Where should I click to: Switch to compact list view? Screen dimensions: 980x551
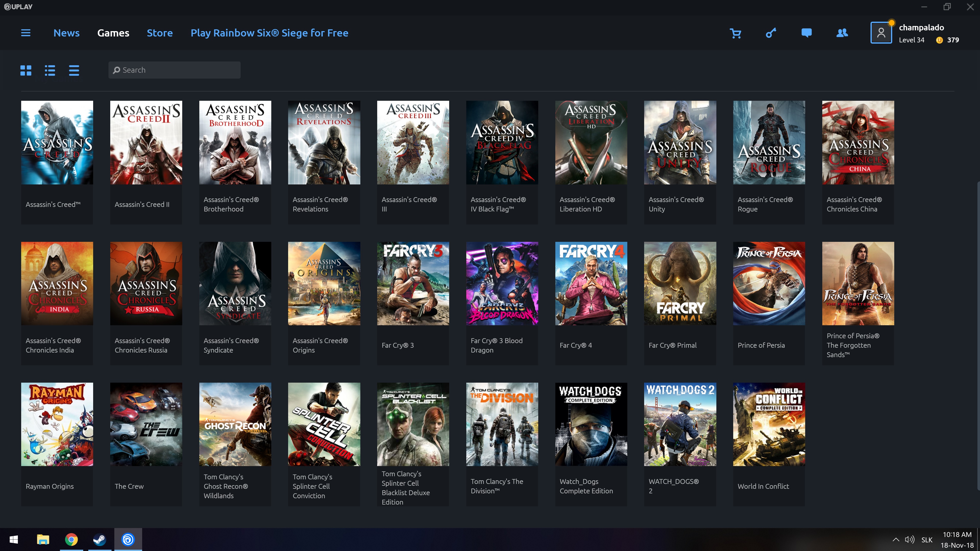tap(74, 70)
